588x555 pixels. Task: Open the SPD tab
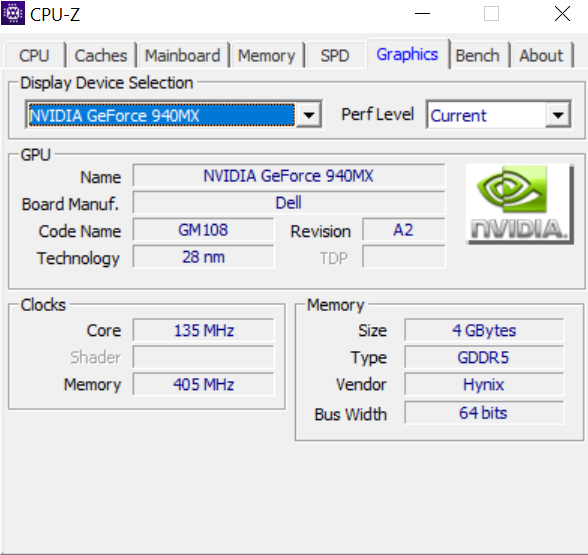[x=335, y=56]
